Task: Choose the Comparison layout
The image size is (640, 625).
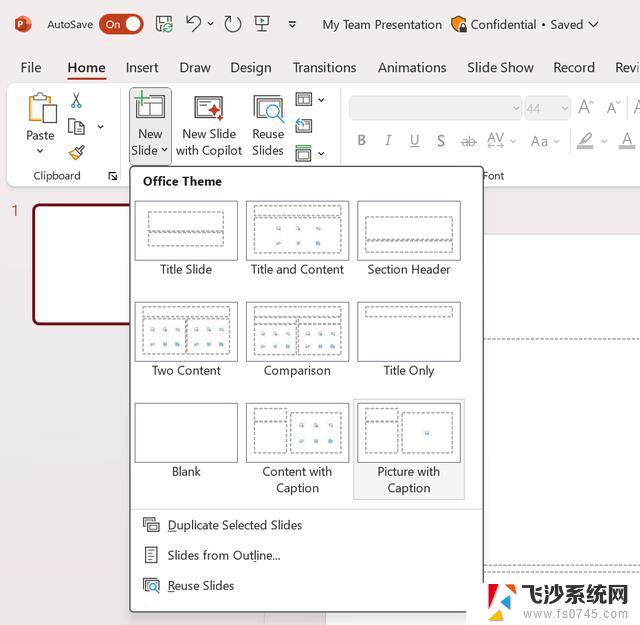Action: pyautogui.click(x=297, y=340)
